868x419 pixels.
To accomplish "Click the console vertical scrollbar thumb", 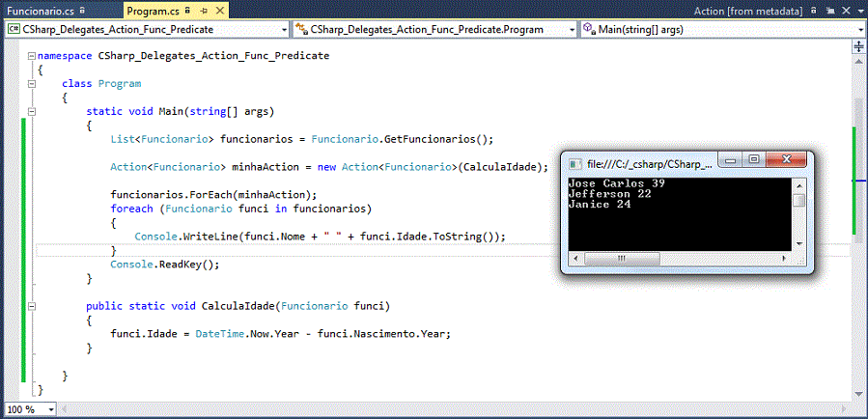I will (x=798, y=200).
